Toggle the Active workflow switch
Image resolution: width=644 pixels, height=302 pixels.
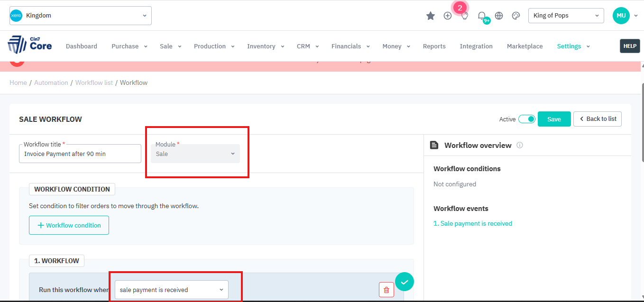tap(526, 119)
